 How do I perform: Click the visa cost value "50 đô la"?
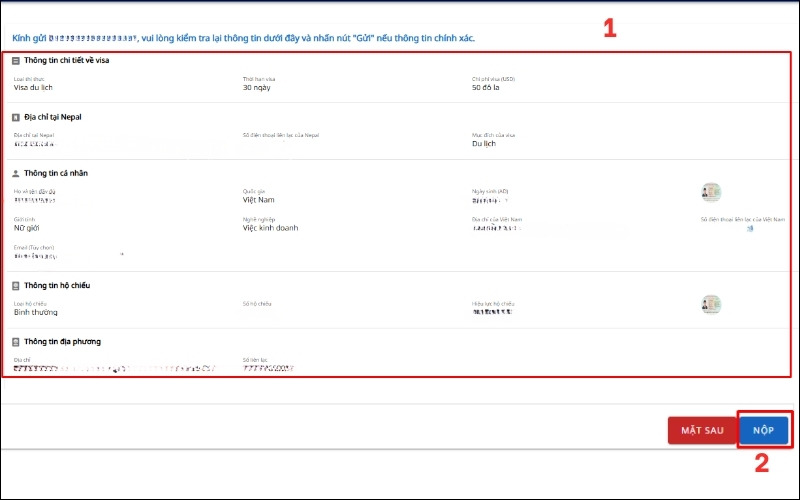[486, 87]
